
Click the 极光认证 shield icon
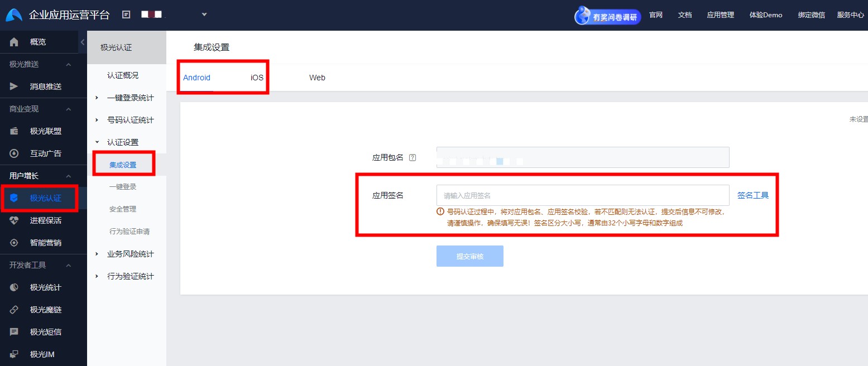point(15,198)
